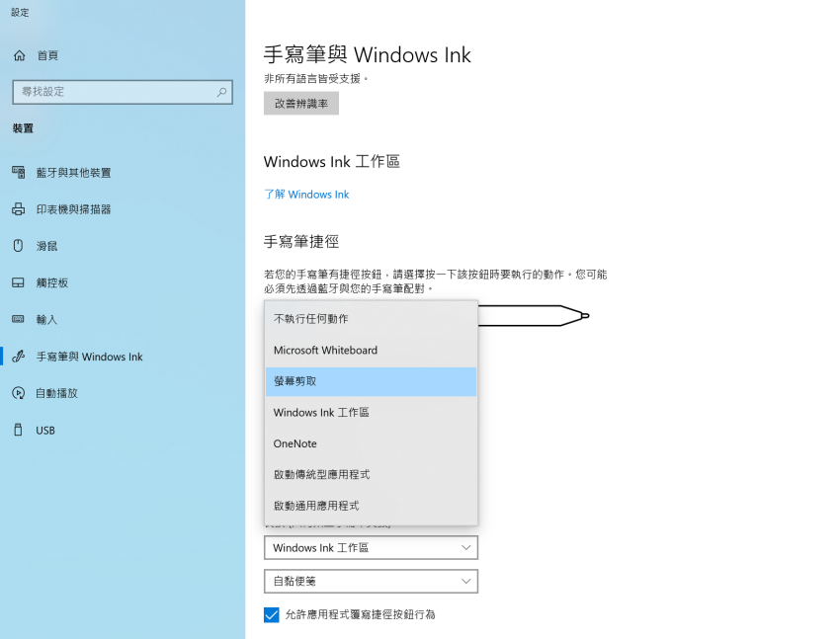Select the printer and scanner icon
Screen dimensions: 840x639
pyautogui.click(x=18, y=208)
